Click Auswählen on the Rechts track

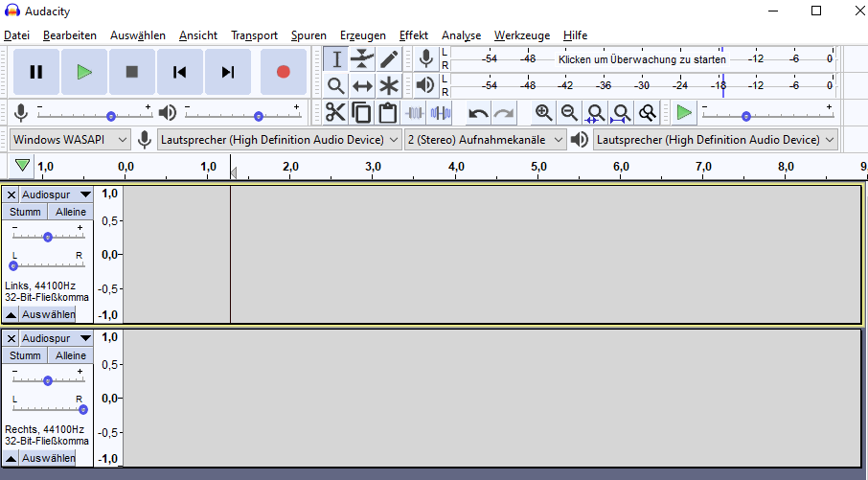pos(48,458)
